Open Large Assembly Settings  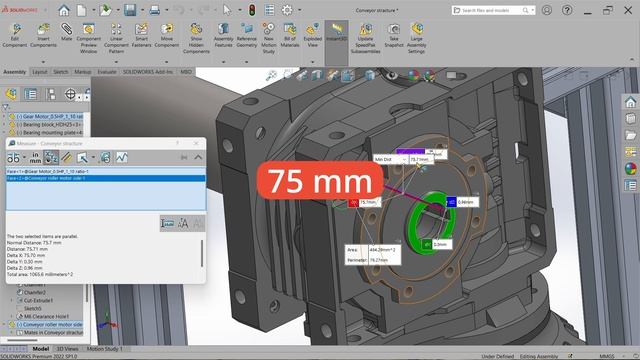tap(416, 38)
